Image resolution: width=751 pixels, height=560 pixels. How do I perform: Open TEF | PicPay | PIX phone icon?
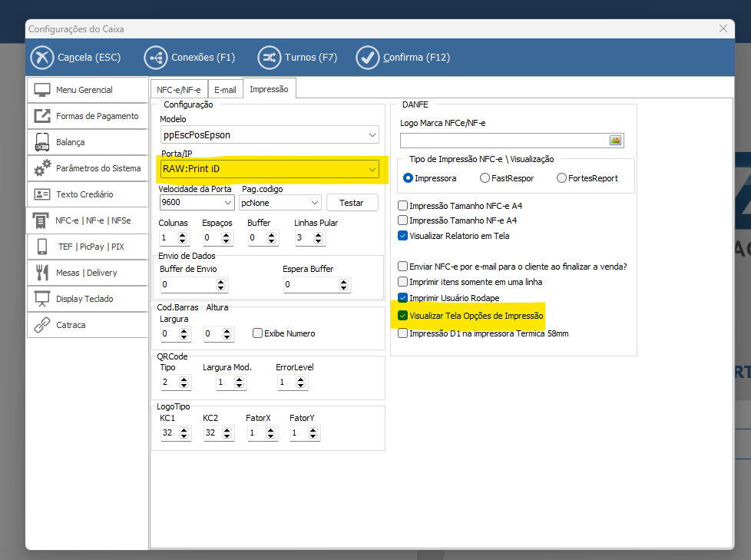tap(42, 247)
